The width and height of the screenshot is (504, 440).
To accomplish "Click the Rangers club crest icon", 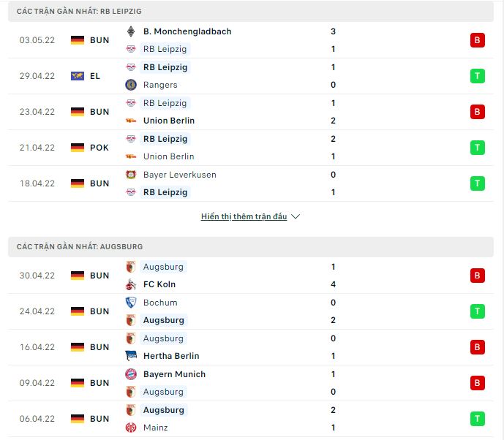I will click(131, 85).
